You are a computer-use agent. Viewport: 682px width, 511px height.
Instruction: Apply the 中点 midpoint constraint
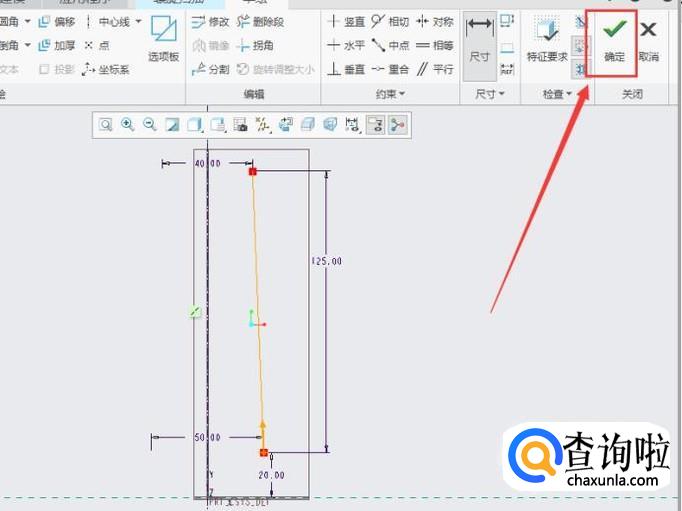pyautogui.click(x=390, y=45)
